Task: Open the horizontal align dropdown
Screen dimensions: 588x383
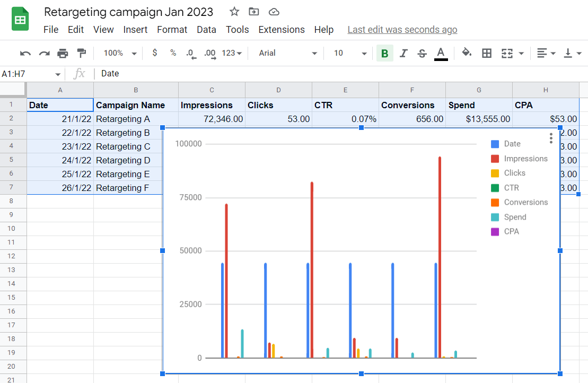Action: coord(546,53)
